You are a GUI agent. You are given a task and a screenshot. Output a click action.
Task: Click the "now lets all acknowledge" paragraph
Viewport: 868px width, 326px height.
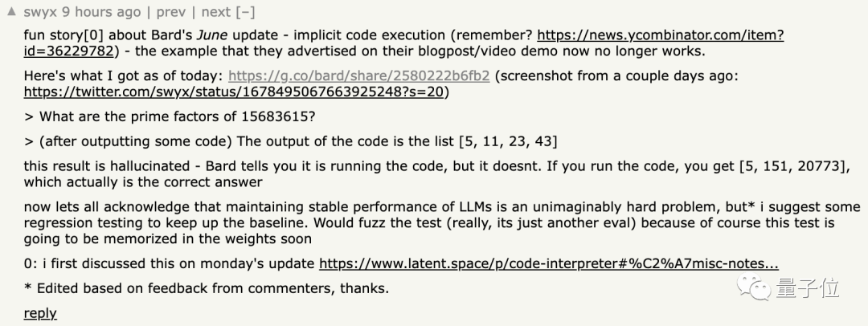442,223
